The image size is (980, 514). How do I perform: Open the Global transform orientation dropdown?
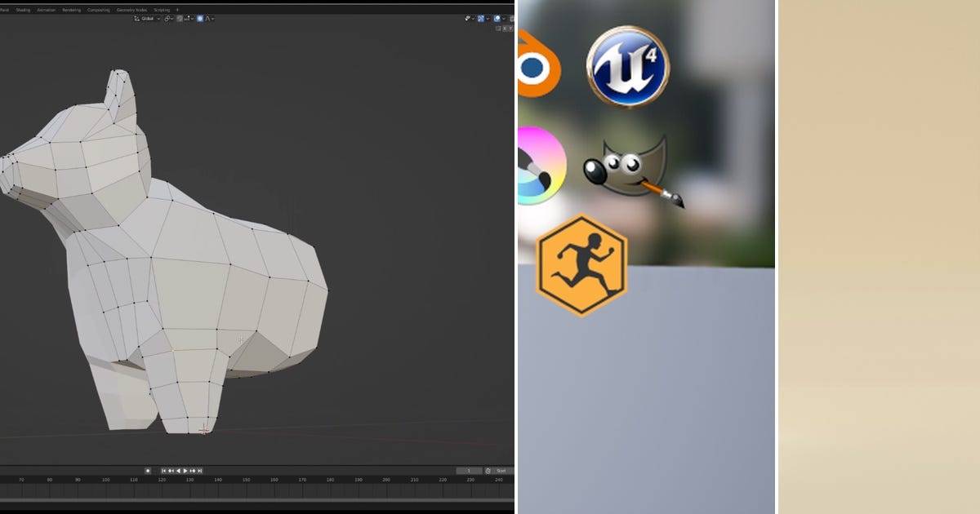[148, 18]
